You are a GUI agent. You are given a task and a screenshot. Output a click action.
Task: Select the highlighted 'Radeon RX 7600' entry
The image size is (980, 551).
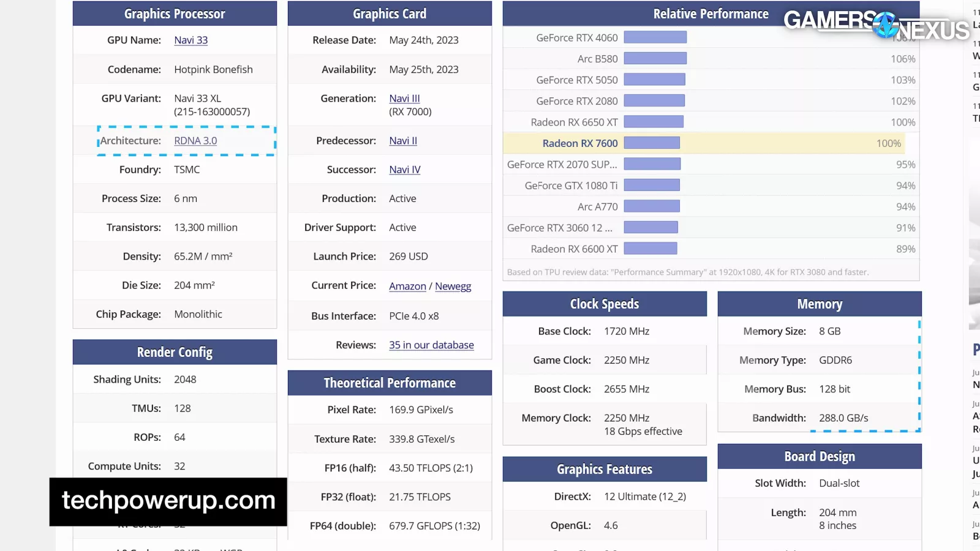[580, 143]
